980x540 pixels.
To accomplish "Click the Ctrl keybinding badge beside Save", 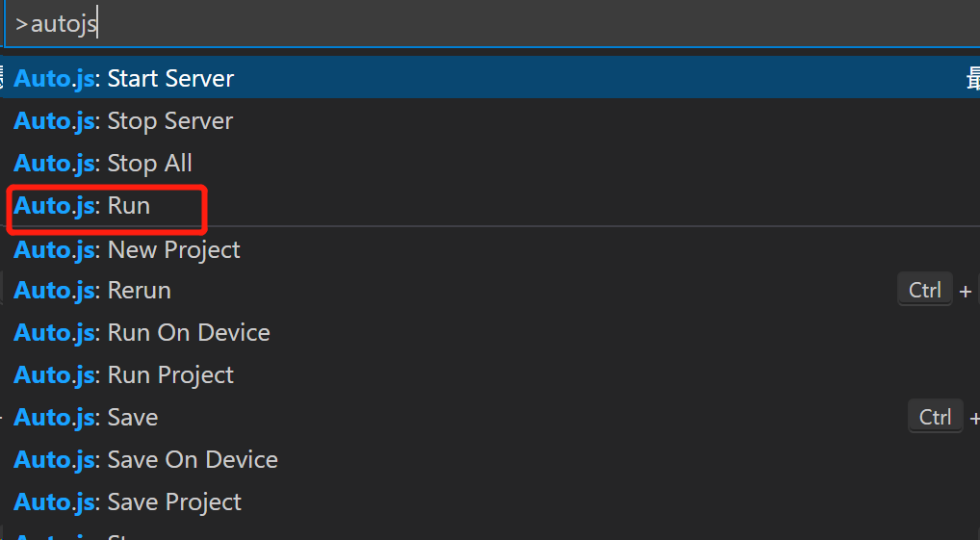I will tap(935, 417).
